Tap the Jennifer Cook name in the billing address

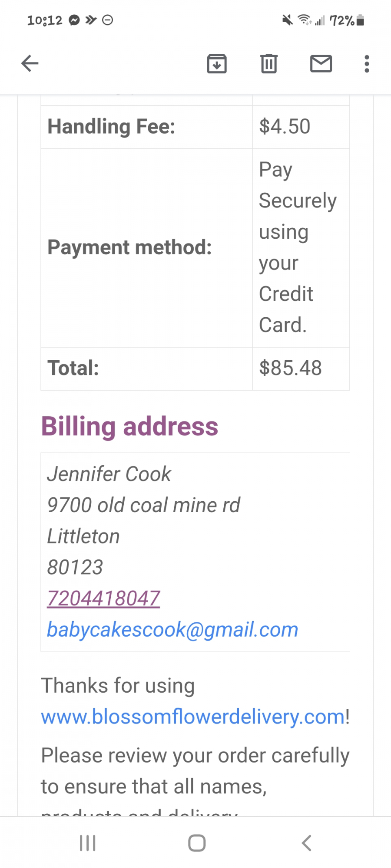point(109,474)
